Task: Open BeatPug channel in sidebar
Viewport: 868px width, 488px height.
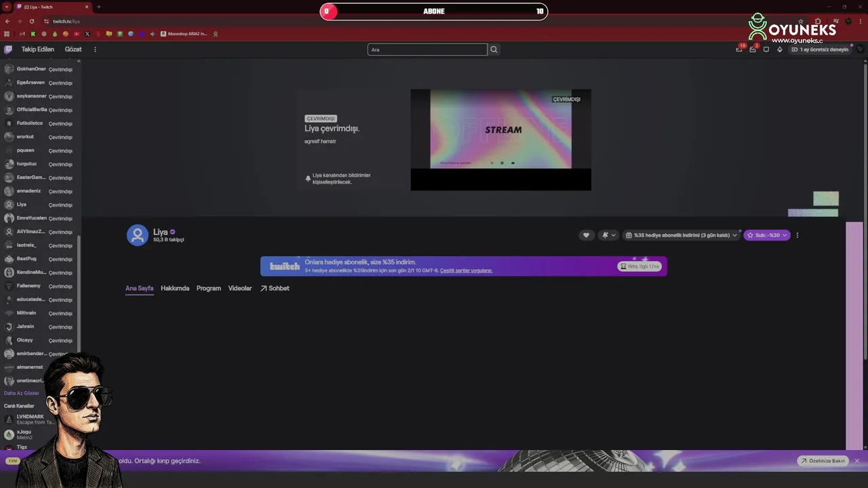Action: point(41,259)
